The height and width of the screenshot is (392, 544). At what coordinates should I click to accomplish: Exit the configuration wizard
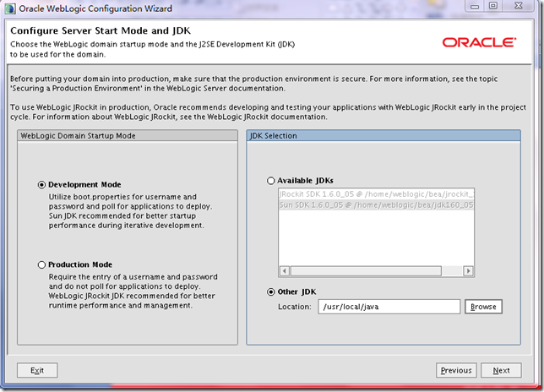[37, 371]
